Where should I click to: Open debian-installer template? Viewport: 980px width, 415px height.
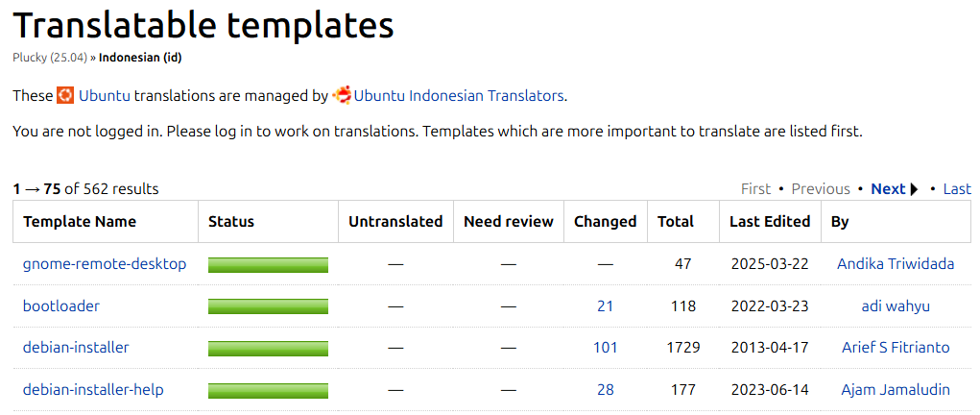coord(76,348)
